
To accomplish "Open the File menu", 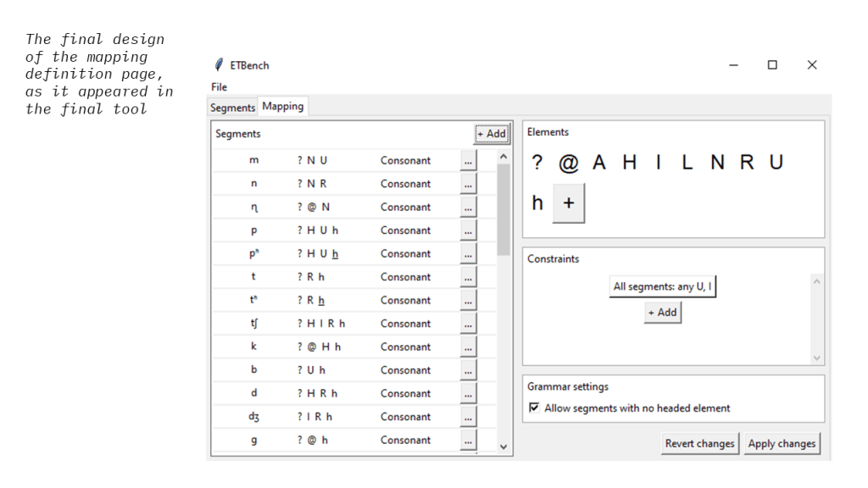I will pyautogui.click(x=219, y=86).
